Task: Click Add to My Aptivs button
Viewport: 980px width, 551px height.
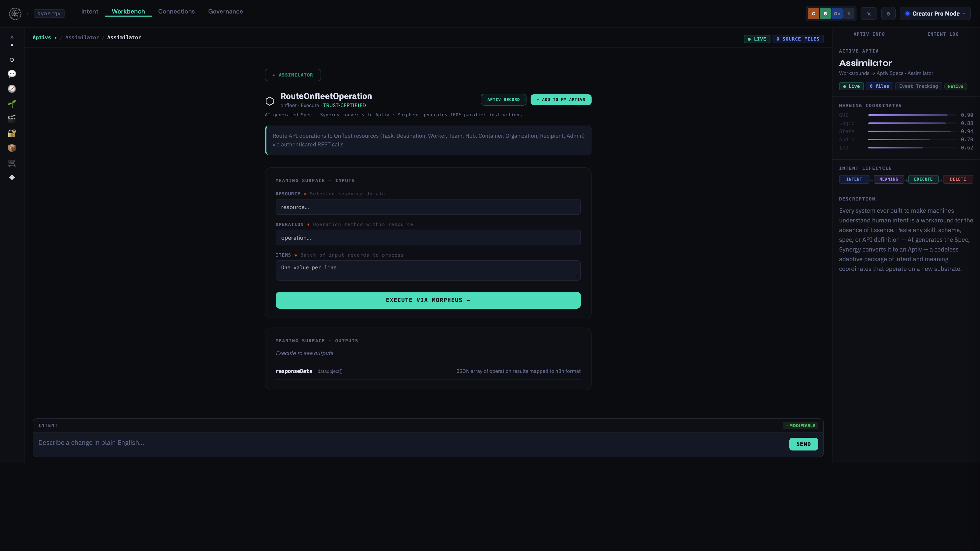Action: click(560, 100)
